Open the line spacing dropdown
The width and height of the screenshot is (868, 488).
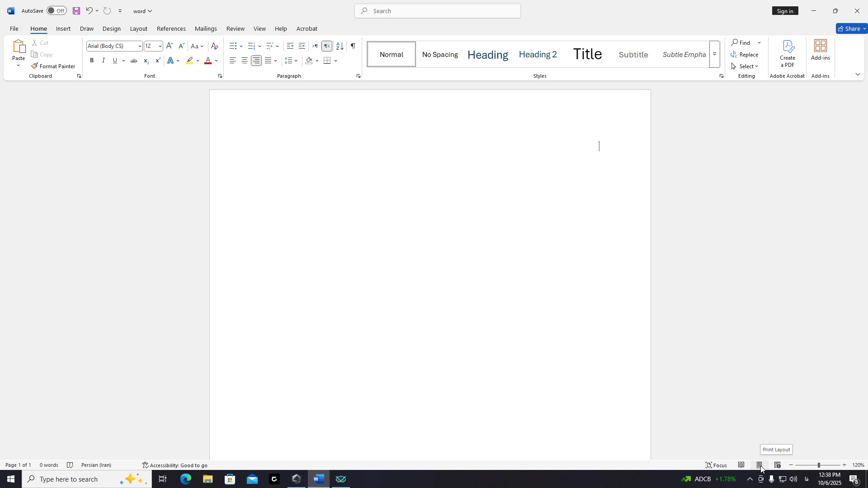click(296, 61)
